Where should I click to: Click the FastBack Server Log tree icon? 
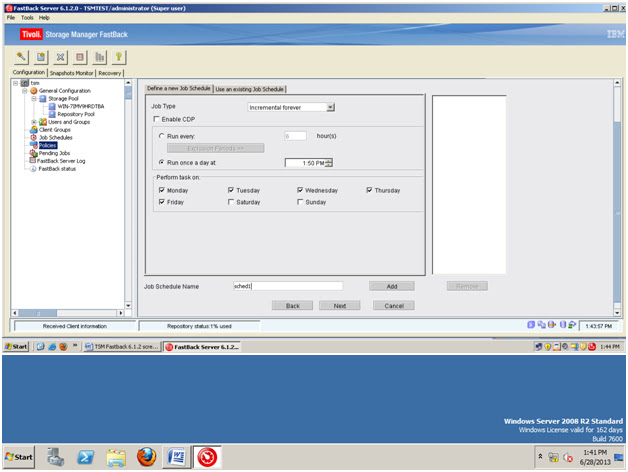coord(33,161)
